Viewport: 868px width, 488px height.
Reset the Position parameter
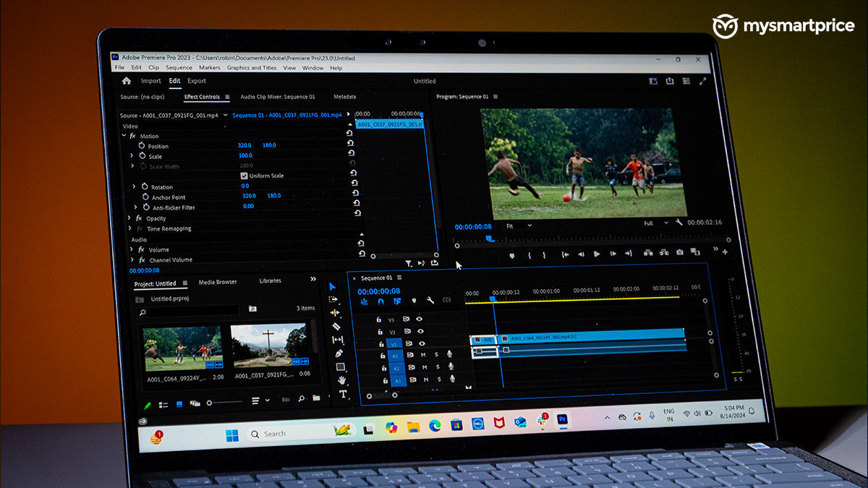tap(351, 143)
